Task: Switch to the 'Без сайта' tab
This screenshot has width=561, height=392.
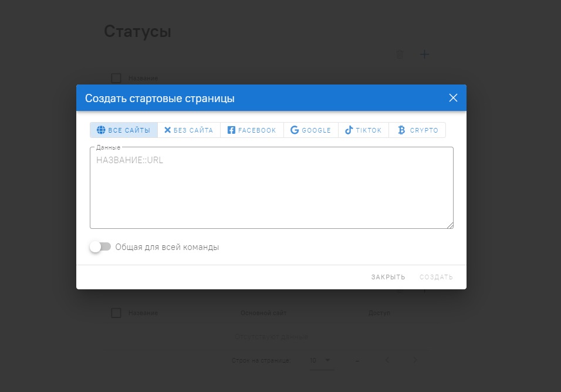Action: 189,130
